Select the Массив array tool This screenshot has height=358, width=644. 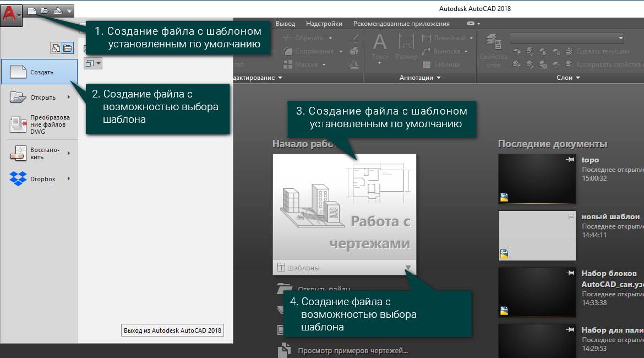tap(301, 64)
